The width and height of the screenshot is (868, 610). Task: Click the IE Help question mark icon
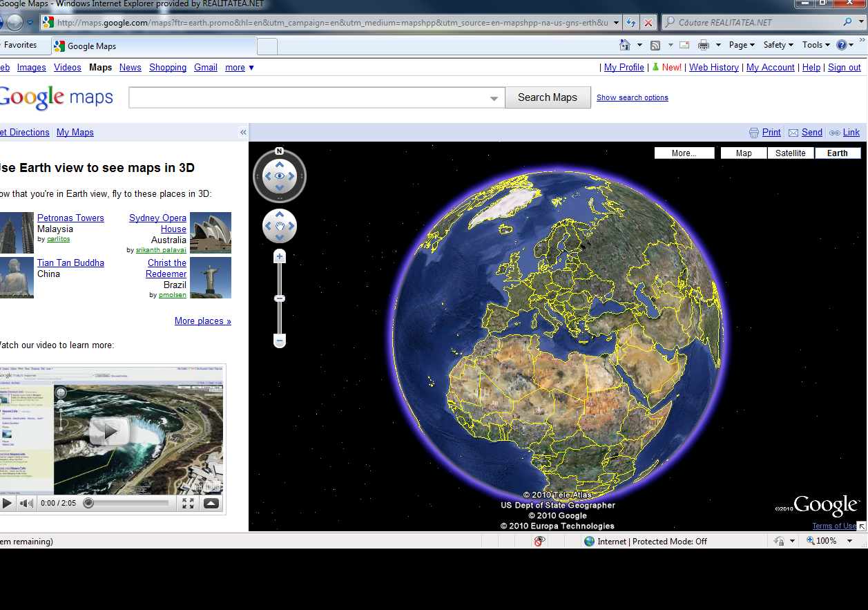tap(841, 45)
